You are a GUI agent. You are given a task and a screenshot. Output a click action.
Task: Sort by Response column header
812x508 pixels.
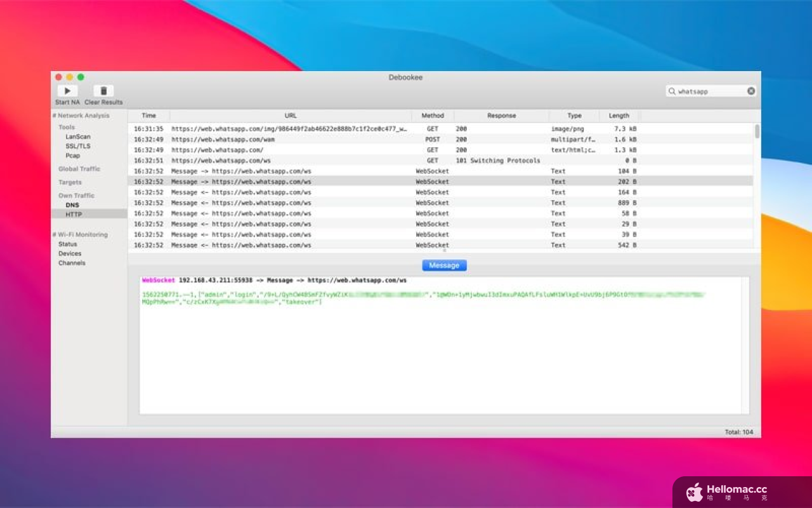[502, 116]
